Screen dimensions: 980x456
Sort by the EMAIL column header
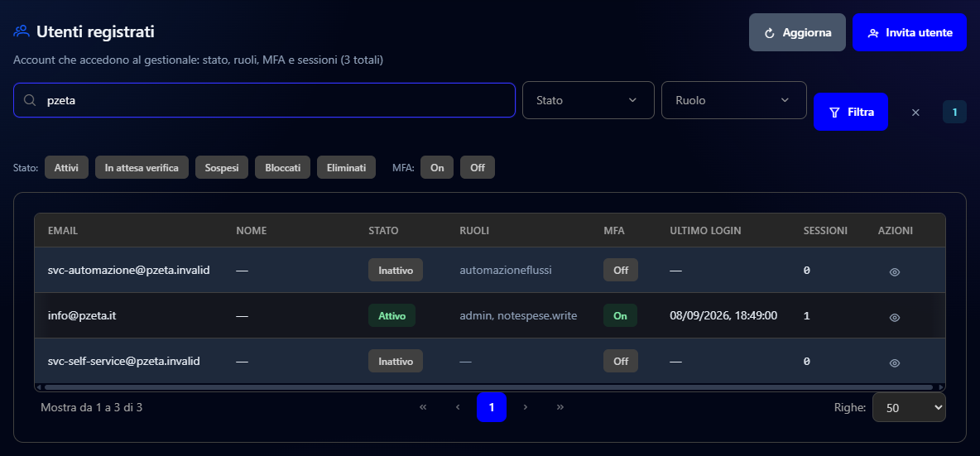63,231
